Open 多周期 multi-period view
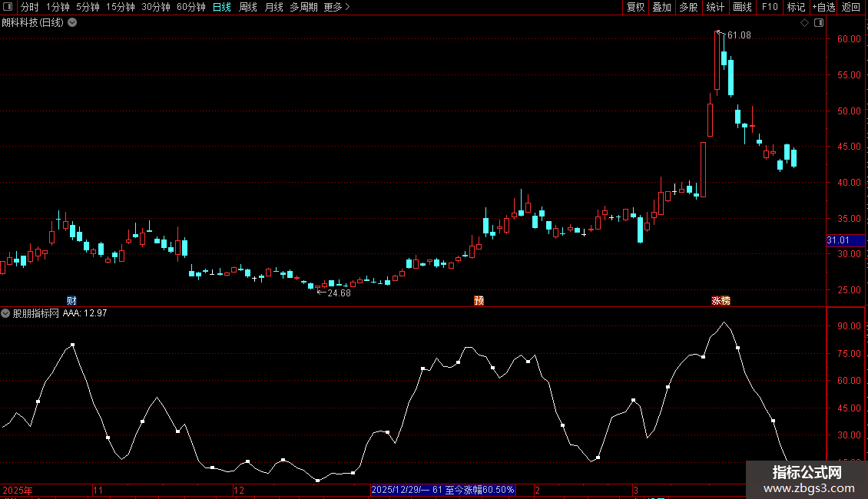This screenshot has width=868, height=499. [304, 7]
